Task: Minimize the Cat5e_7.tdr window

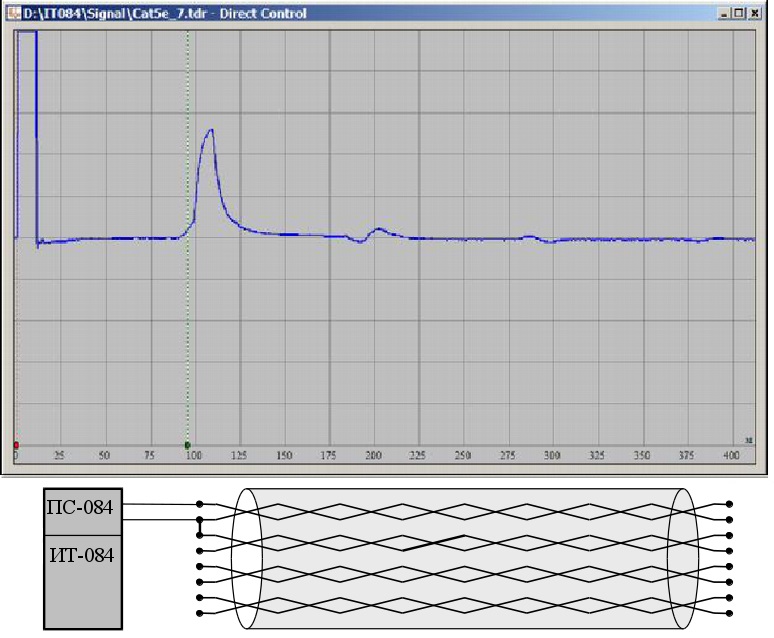Action: (x=724, y=13)
